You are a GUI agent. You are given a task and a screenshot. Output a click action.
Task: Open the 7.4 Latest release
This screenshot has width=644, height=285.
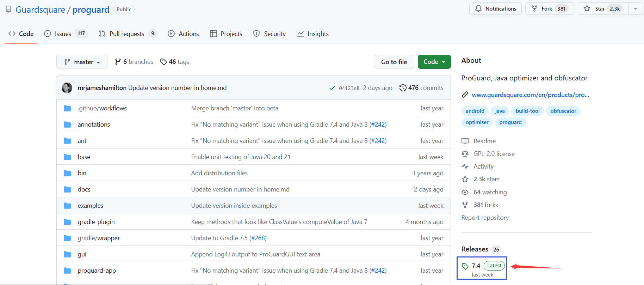[482, 268]
